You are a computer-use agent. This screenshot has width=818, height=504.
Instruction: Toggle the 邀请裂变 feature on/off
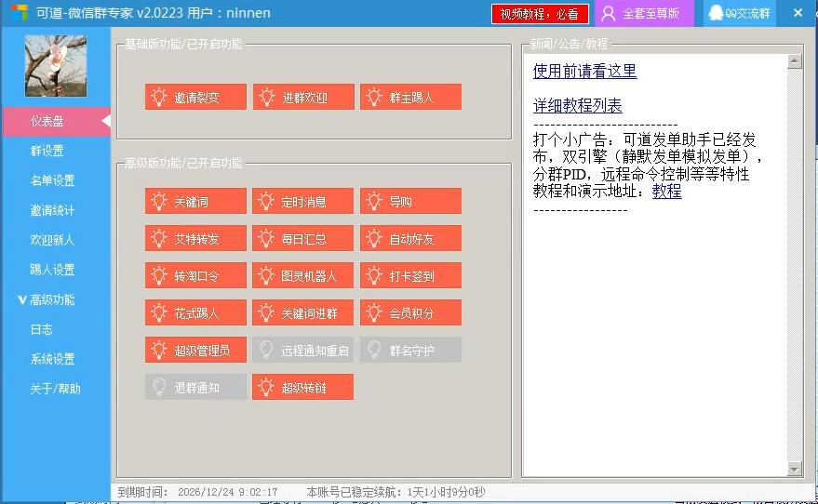tap(195, 97)
